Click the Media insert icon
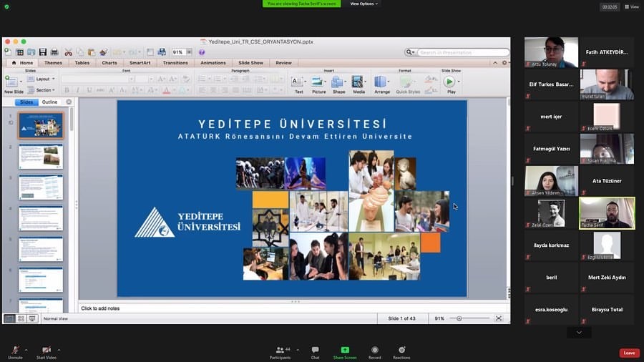The image size is (644, 362). [x=357, y=82]
